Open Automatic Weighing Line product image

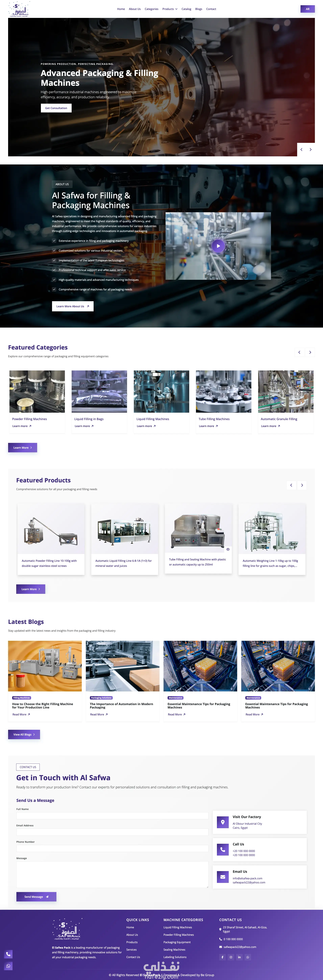click(x=272, y=529)
